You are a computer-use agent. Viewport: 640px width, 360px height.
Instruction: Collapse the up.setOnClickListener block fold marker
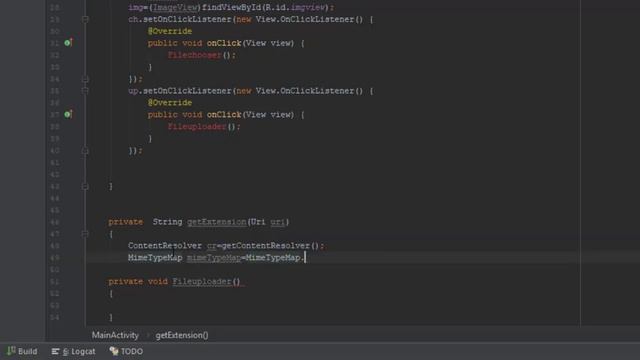click(x=85, y=91)
